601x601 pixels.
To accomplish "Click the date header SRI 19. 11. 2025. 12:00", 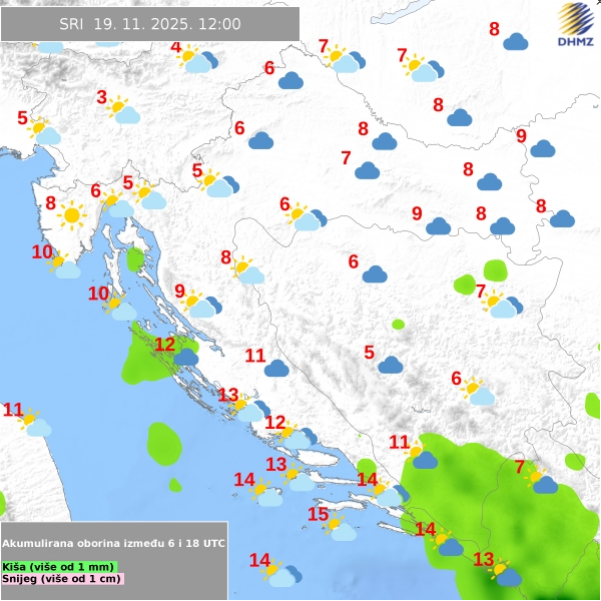I will click(150, 24).
